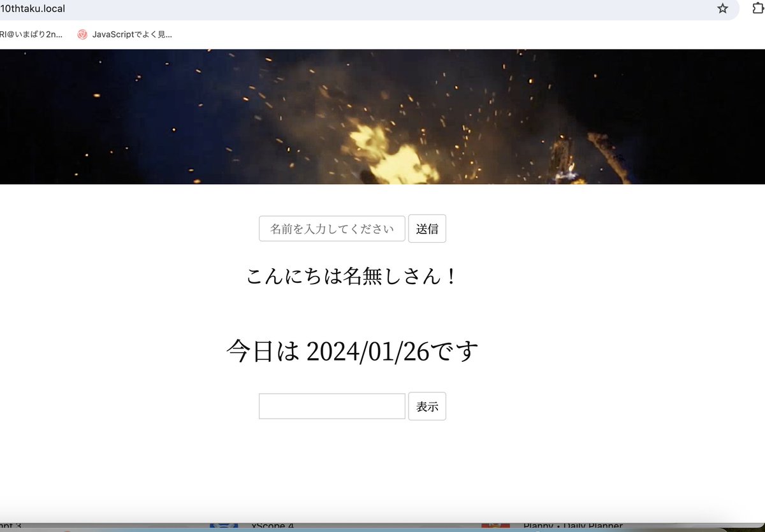The height and width of the screenshot is (532, 765).
Task: Click the 送信 submit button
Action: (x=427, y=229)
